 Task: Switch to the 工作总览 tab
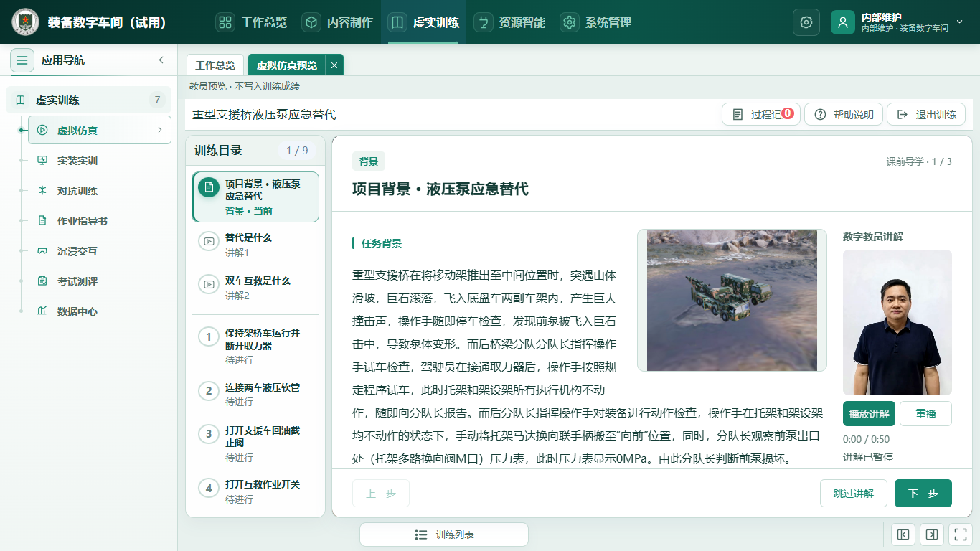215,65
